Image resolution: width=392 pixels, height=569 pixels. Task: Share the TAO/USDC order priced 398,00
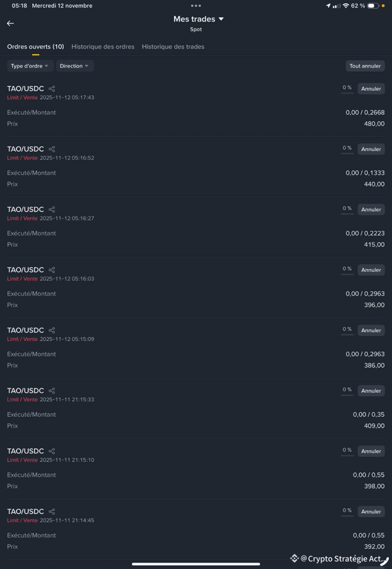(x=52, y=452)
